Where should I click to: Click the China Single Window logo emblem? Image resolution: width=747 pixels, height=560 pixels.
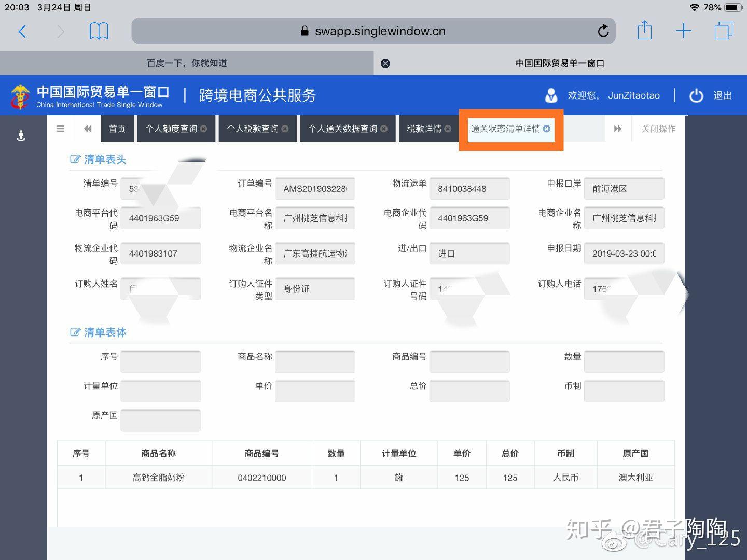[x=20, y=96]
